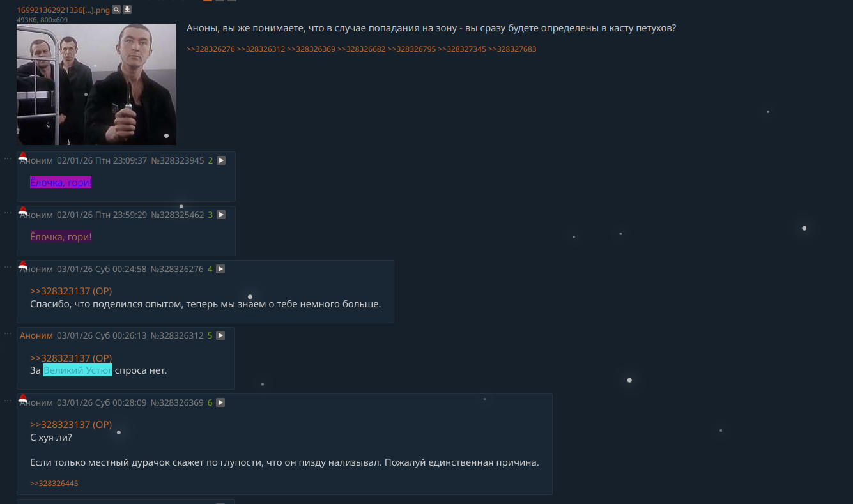Click the play arrow on post №328325462
The width and height of the screenshot is (853, 504).
[221, 215]
